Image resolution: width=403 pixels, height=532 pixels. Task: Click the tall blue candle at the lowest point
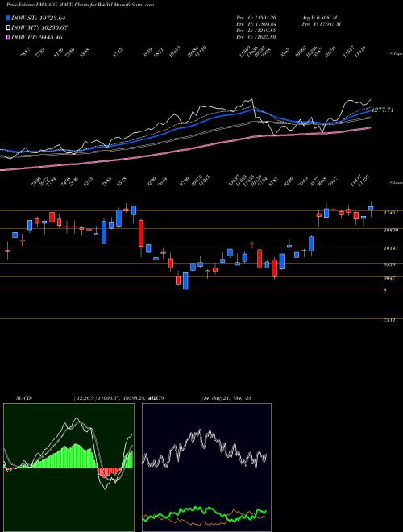tap(185, 281)
